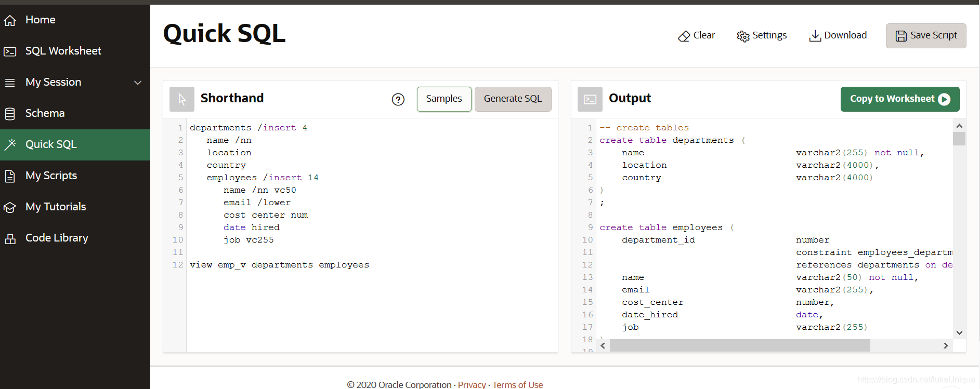
Task: Click shorthand line 'departments /insert 4'
Action: [x=249, y=128]
